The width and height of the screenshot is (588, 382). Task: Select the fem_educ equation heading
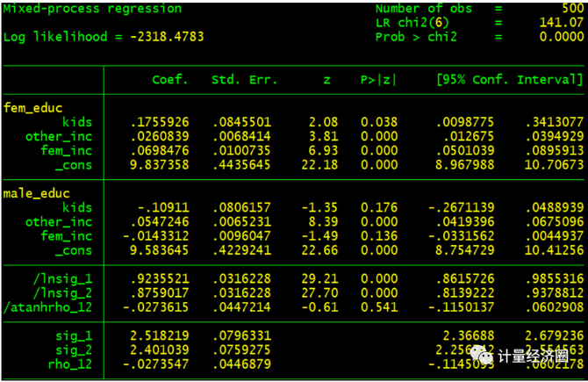pyautogui.click(x=32, y=108)
